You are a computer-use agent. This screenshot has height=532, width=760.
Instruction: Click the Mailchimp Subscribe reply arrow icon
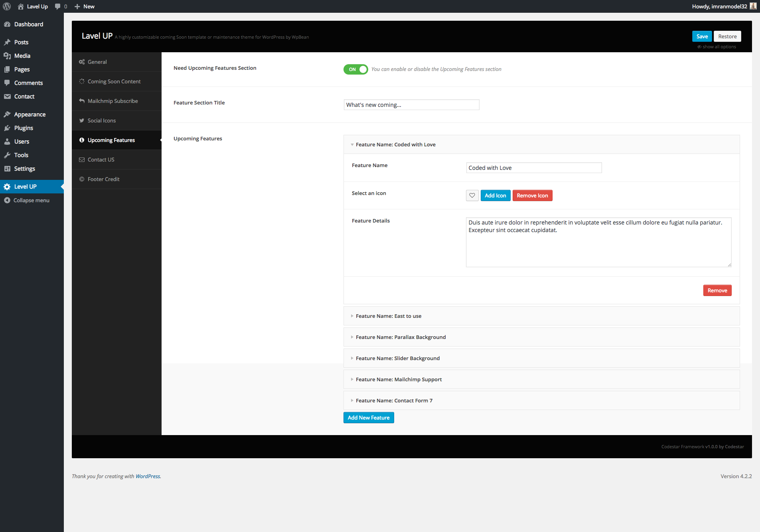pyautogui.click(x=82, y=101)
